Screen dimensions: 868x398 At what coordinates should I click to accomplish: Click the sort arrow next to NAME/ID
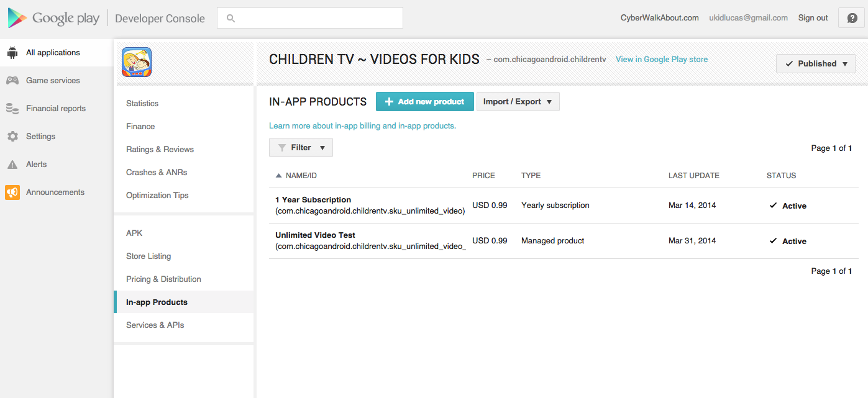click(278, 176)
